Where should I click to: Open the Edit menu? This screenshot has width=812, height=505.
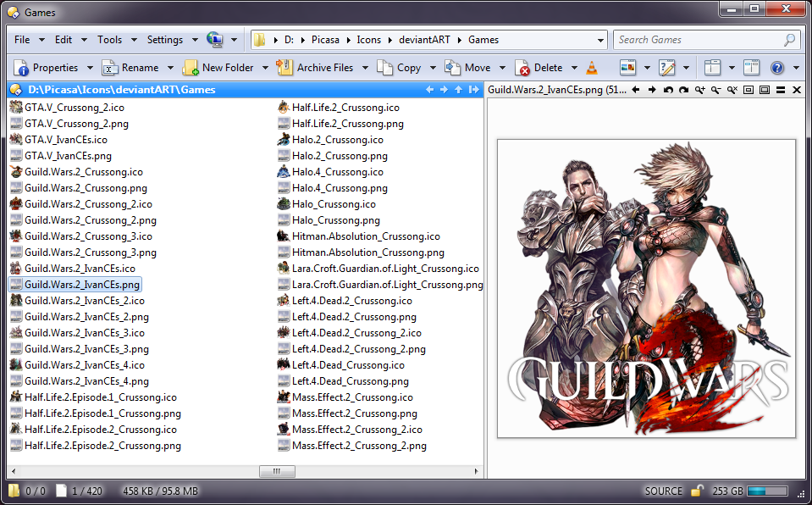tap(64, 40)
